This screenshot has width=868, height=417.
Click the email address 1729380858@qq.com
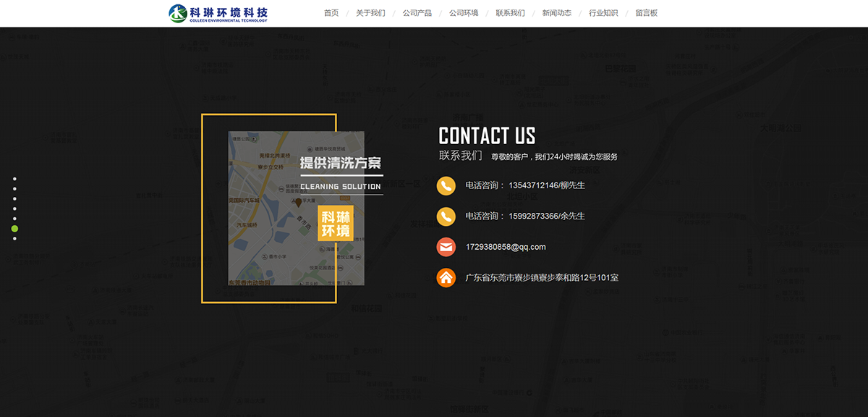pyautogui.click(x=505, y=247)
